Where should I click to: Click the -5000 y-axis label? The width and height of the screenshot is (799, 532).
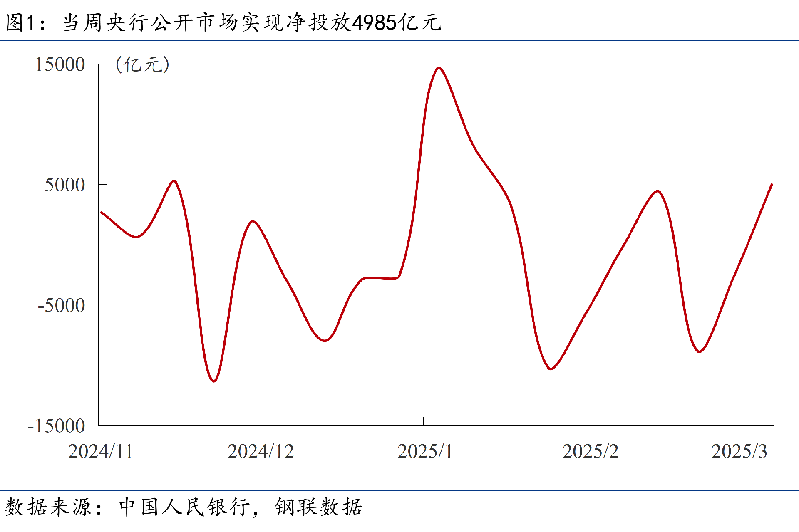61,305
